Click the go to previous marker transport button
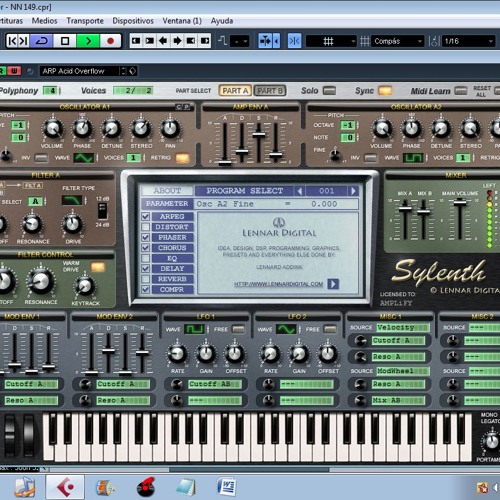Screen dimensions: 500x500 [x=12, y=41]
